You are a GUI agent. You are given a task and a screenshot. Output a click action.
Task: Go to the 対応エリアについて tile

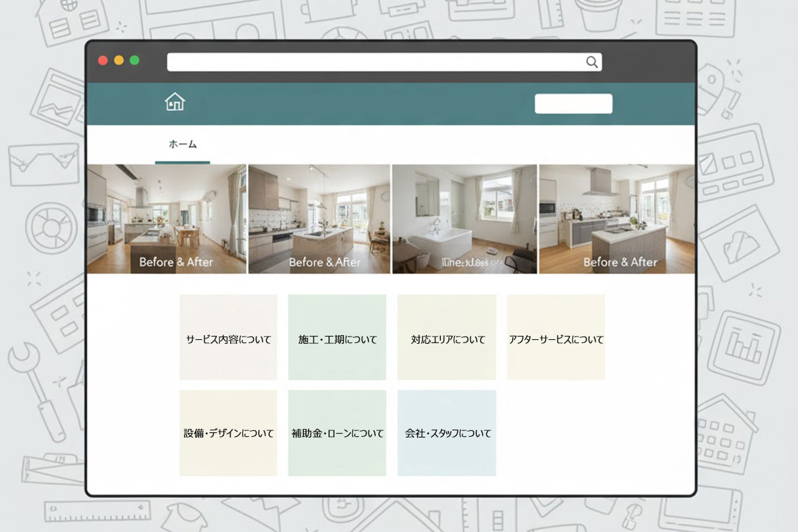click(447, 338)
